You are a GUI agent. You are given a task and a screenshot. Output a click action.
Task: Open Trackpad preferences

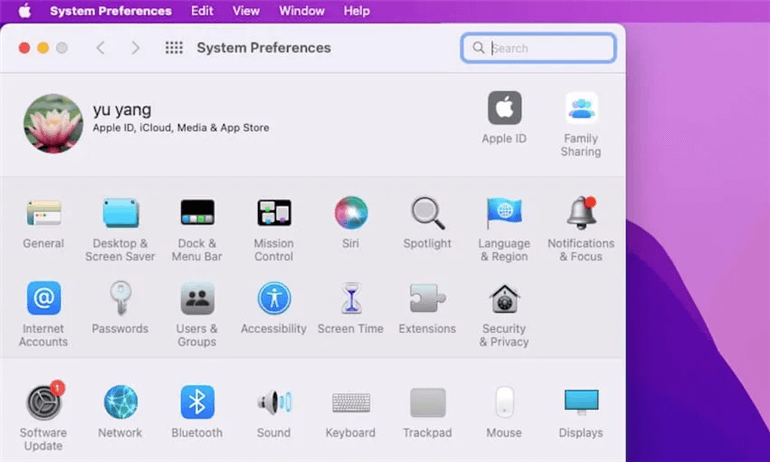[428, 403]
